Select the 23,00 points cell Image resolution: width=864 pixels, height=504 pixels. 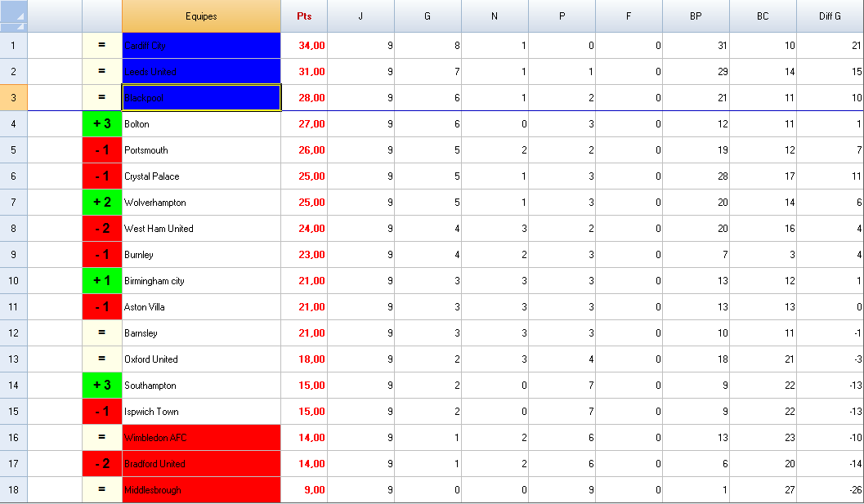tap(304, 255)
